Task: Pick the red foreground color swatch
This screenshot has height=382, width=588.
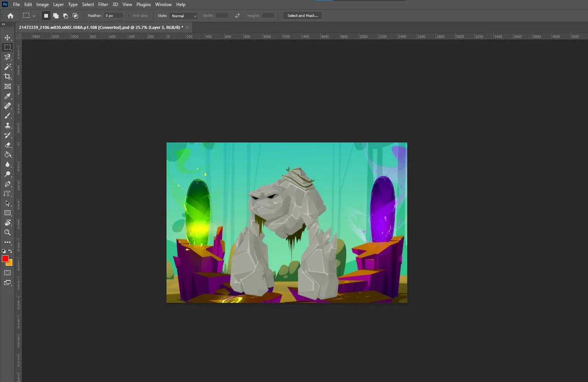Action: 5,259
